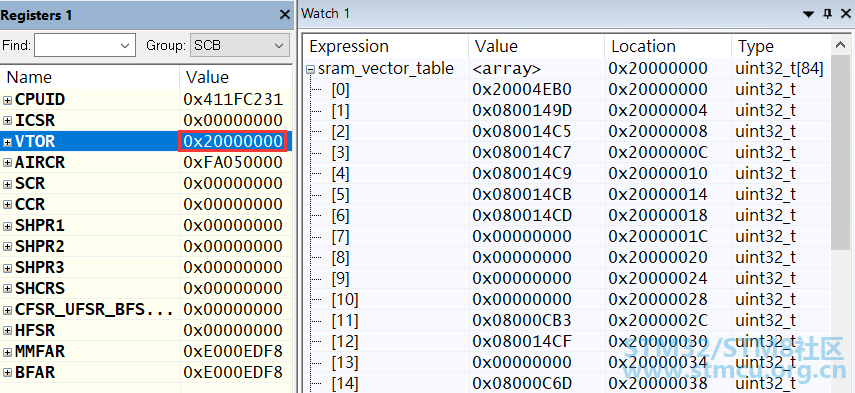Click scroll-up arrow of Watch 1 scrollbar
Image resolution: width=855 pixels, height=393 pixels.
click(839, 46)
